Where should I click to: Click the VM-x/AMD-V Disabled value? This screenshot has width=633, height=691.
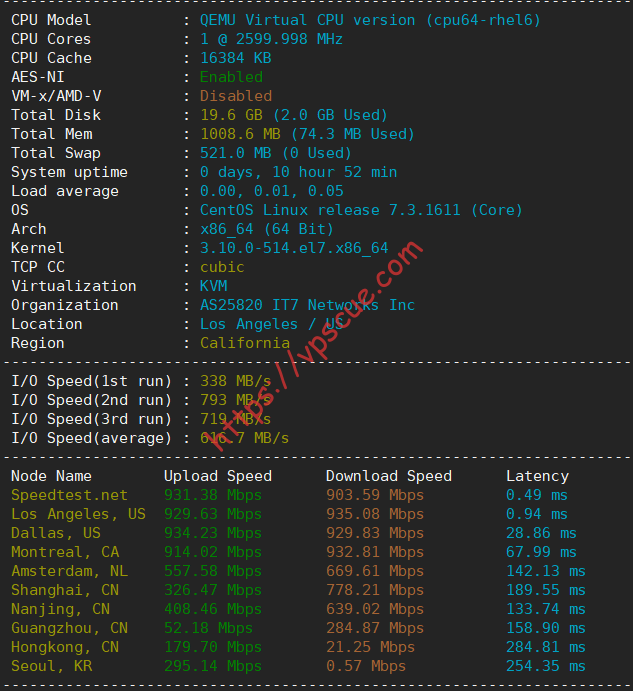click(236, 96)
